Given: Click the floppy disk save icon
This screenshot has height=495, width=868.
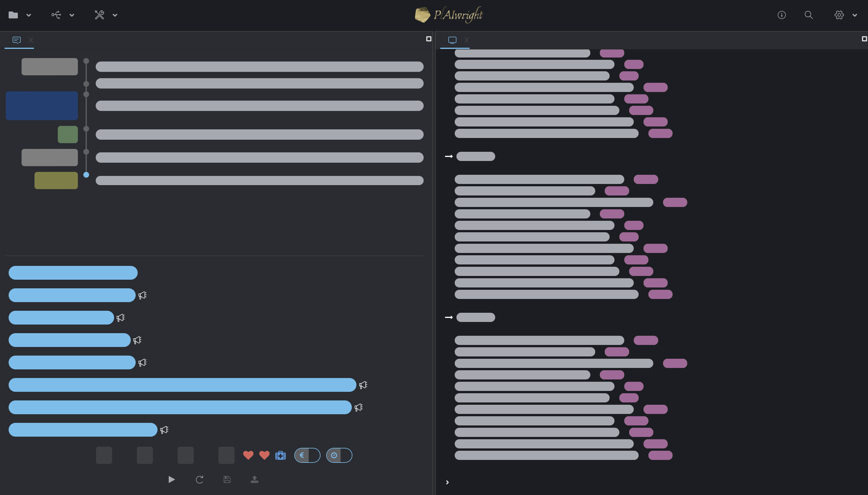Looking at the screenshot, I should pyautogui.click(x=227, y=479).
